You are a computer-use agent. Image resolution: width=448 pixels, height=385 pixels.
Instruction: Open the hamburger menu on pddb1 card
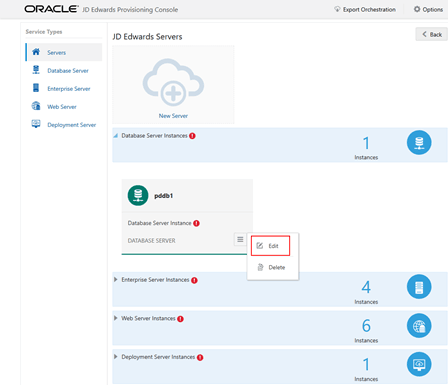(240, 239)
